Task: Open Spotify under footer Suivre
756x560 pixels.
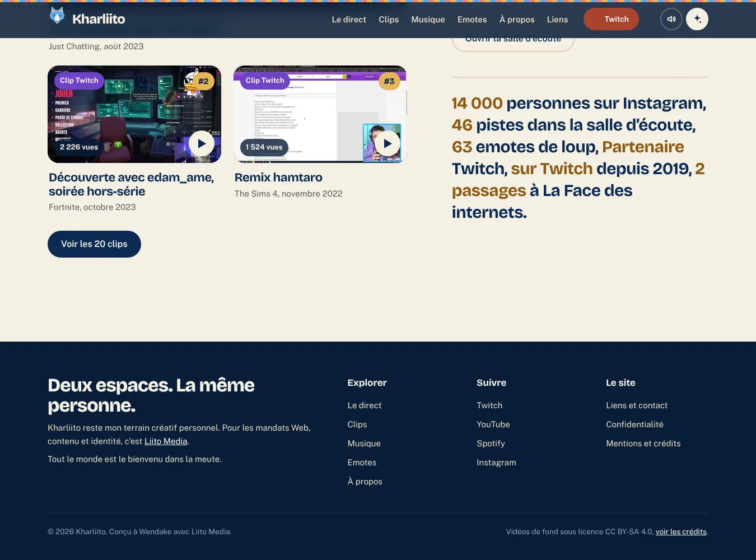Action: [x=491, y=444]
